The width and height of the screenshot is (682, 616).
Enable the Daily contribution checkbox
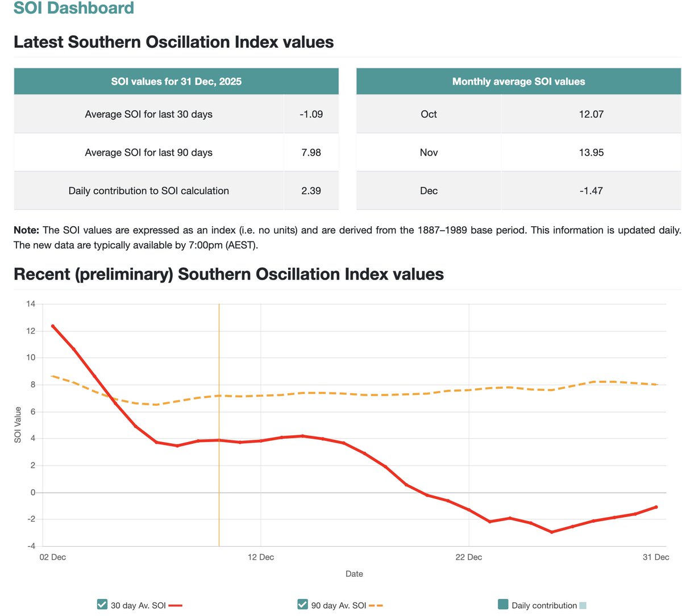pyautogui.click(x=503, y=604)
